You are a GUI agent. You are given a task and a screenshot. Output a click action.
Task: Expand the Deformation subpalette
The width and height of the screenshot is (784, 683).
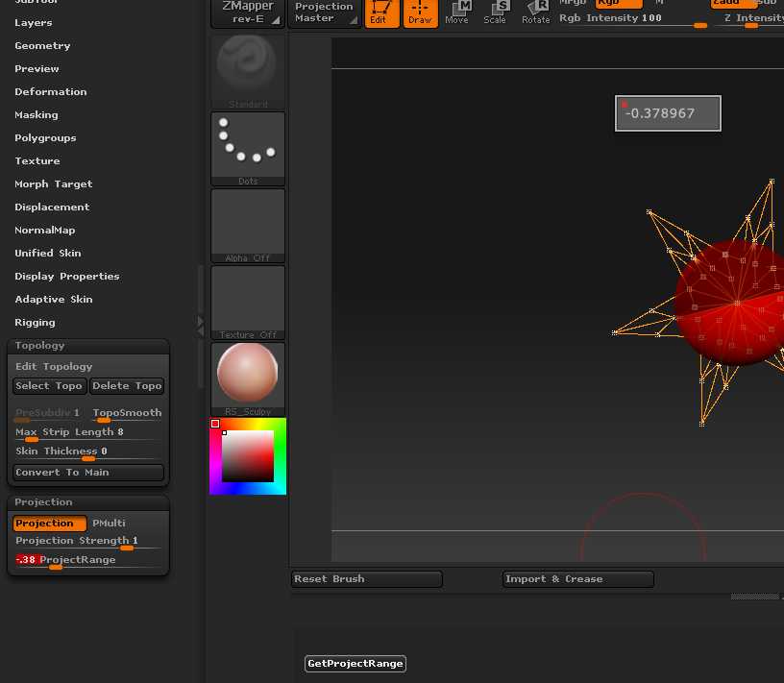51,91
